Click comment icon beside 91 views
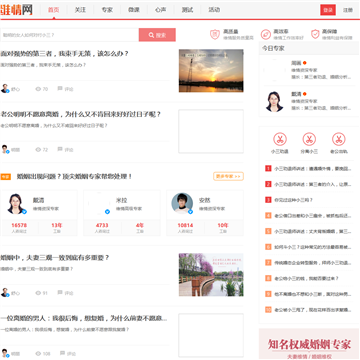This screenshot has width=360, height=360. coord(60,293)
